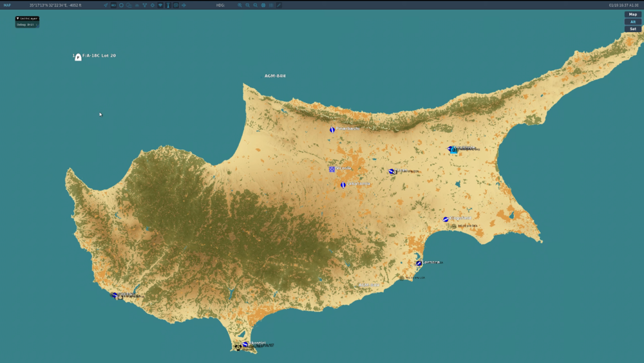Click the MAP label in top bar

pos(7,5)
